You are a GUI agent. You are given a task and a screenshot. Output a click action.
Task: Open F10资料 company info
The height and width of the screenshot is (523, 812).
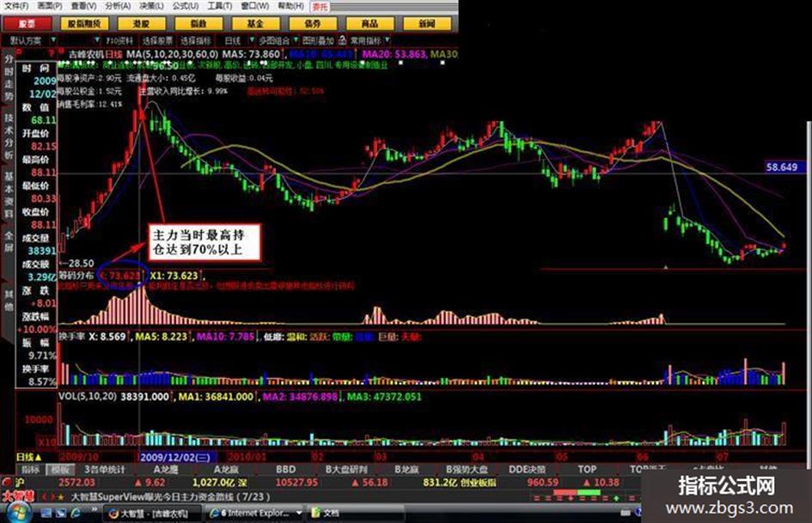119,40
